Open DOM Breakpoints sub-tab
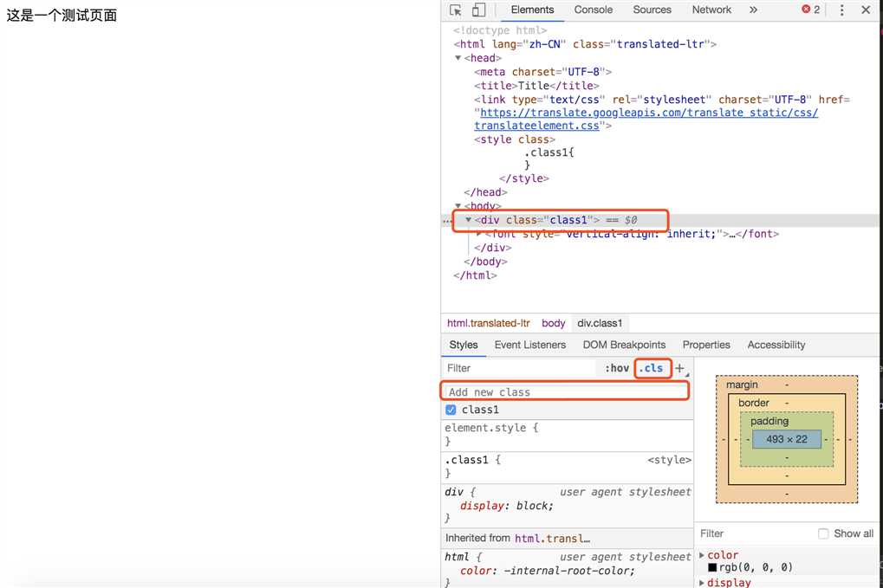 coord(624,345)
